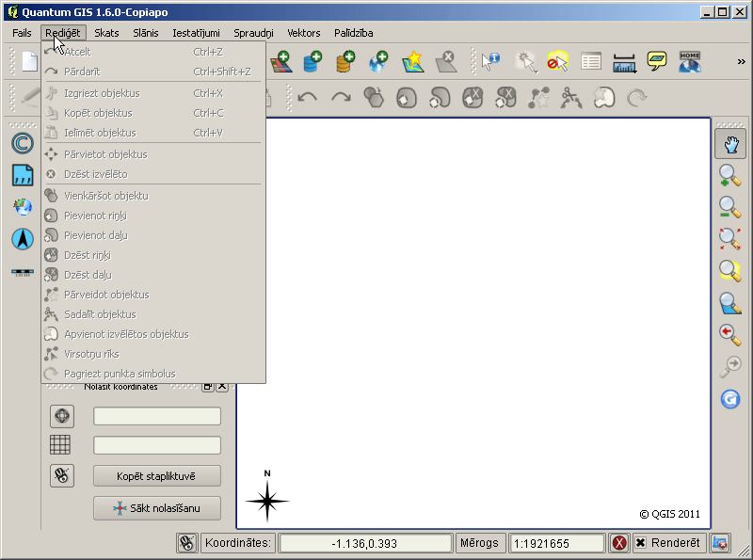Click the Mērogs scale input field
The image size is (753, 560).
click(556, 543)
